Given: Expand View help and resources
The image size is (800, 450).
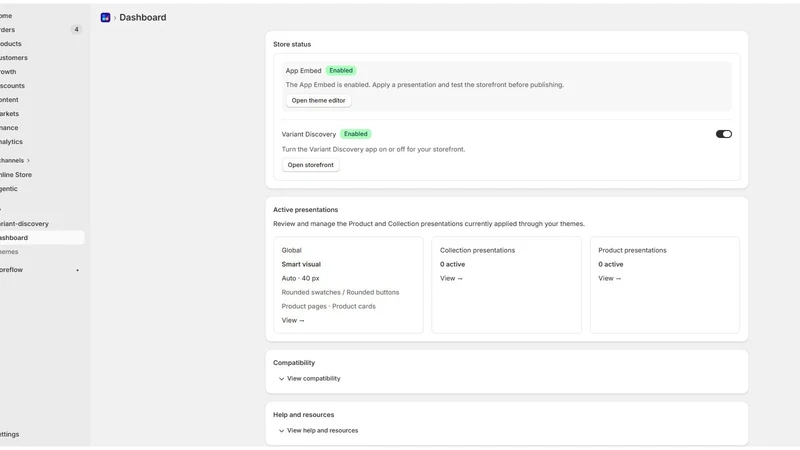Looking at the screenshot, I should (x=318, y=431).
